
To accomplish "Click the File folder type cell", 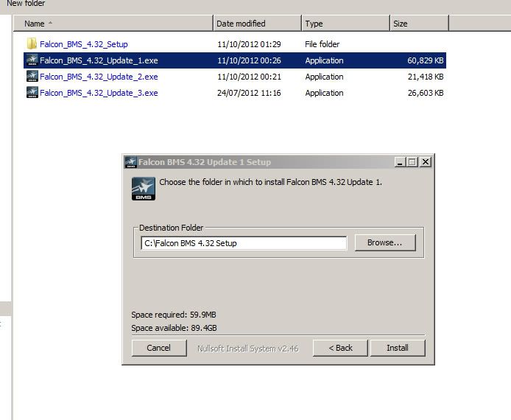I will point(323,44).
